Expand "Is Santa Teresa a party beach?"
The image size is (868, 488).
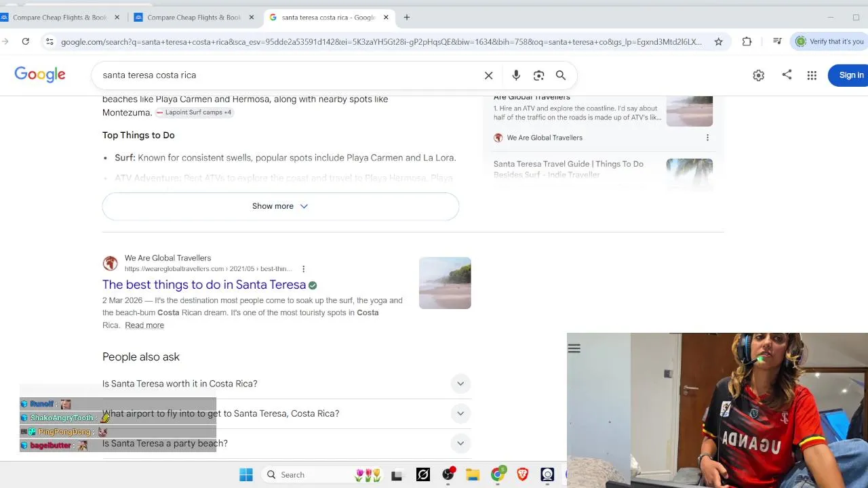pyautogui.click(x=287, y=443)
